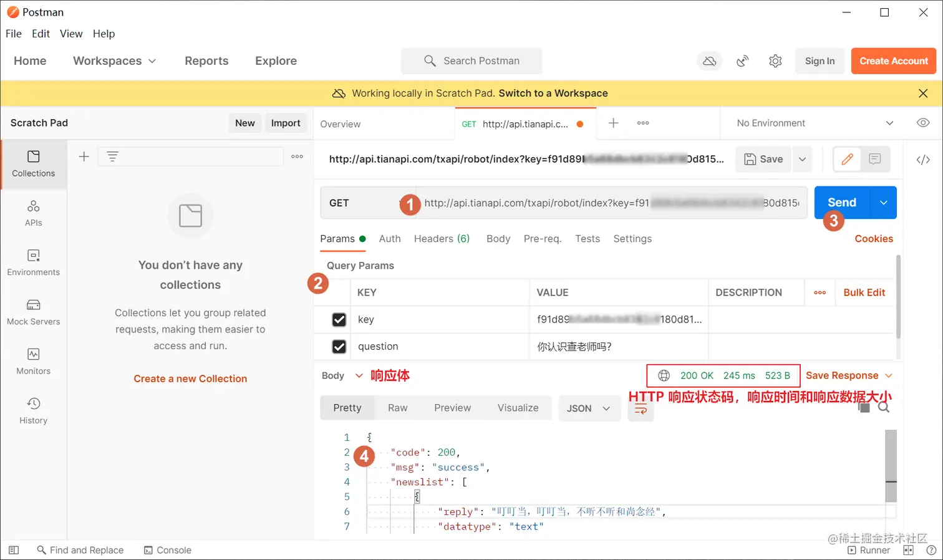Viewport: 943px width, 560px height.
Task: Switch to the Headers (6) tab
Action: click(x=442, y=239)
